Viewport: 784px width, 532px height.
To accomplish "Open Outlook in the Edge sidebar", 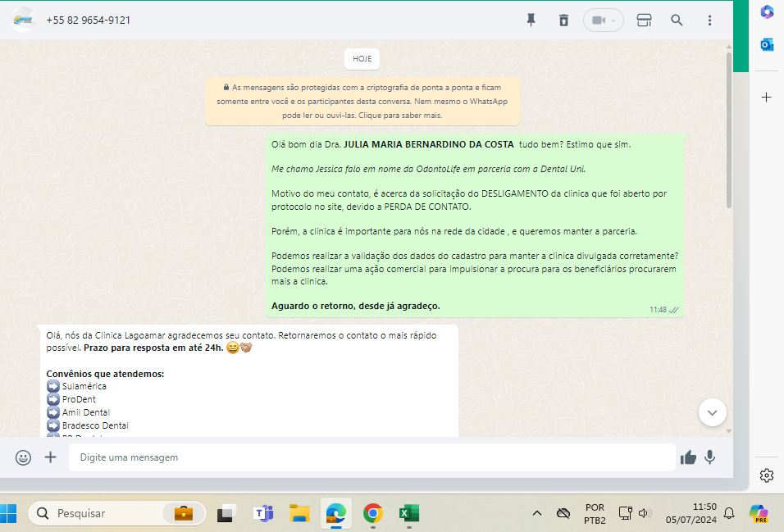I will 767,45.
